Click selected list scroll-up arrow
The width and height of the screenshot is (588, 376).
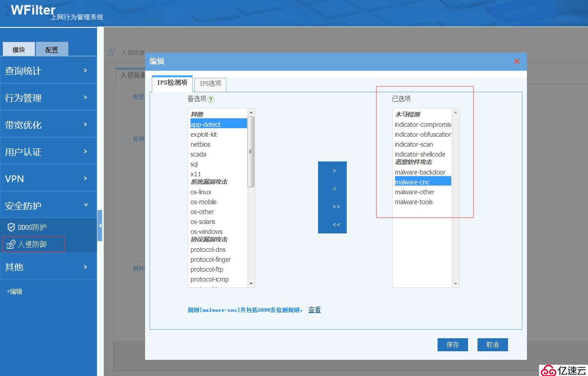[x=455, y=112]
